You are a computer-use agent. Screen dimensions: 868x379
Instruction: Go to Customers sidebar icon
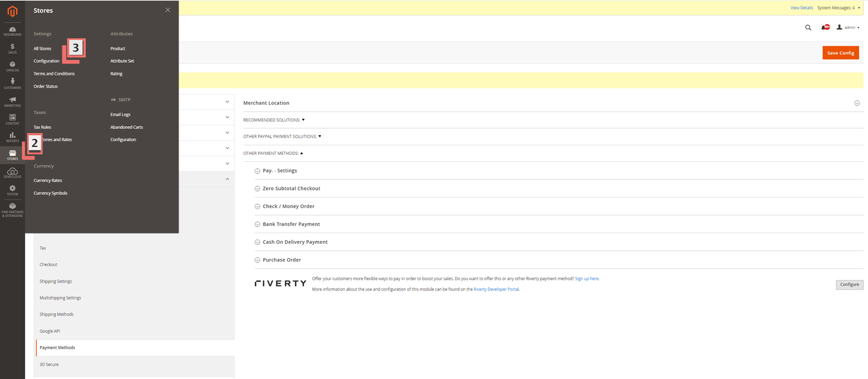[x=12, y=84]
